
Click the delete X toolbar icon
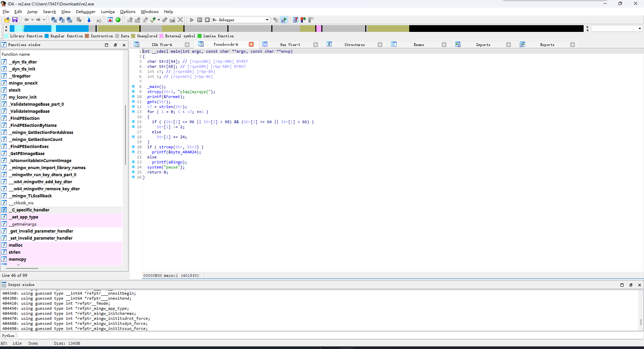[x=180, y=20]
